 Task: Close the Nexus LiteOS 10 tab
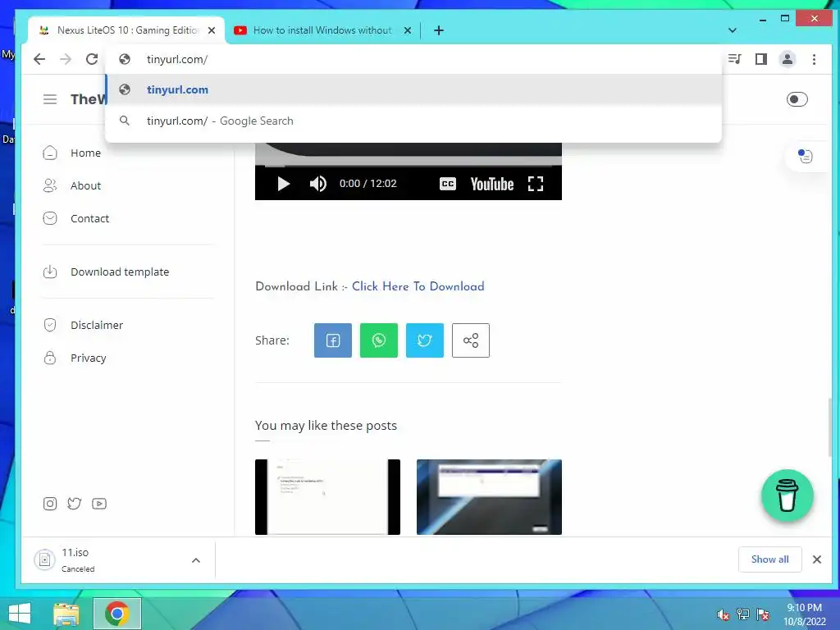[x=212, y=30]
